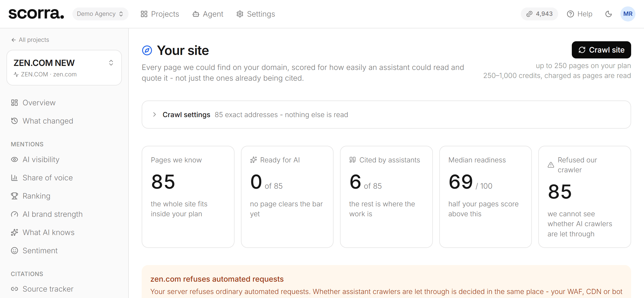Go back to All projects
Viewport: 644px width, 298px height.
[30, 40]
